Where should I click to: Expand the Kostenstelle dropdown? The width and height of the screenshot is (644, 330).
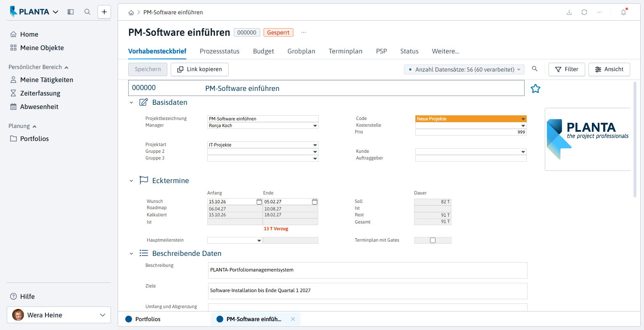point(523,126)
